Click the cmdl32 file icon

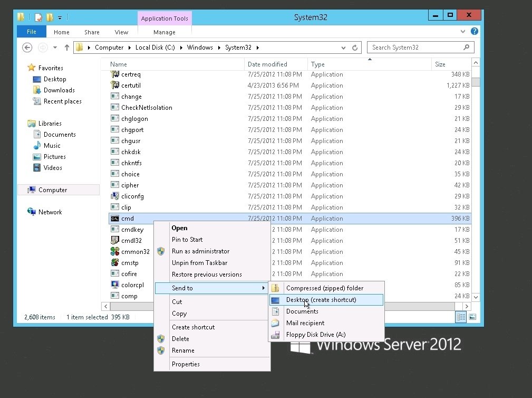coord(115,240)
